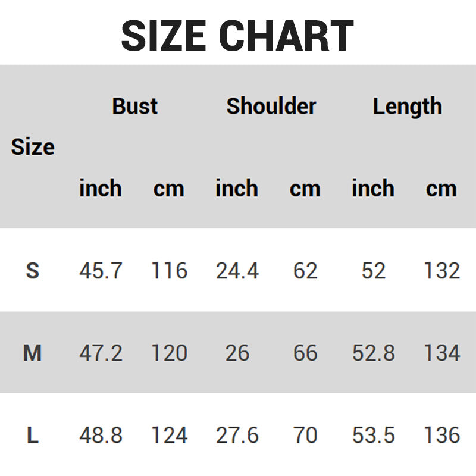Select the 47.2 bust value for M

101,353
